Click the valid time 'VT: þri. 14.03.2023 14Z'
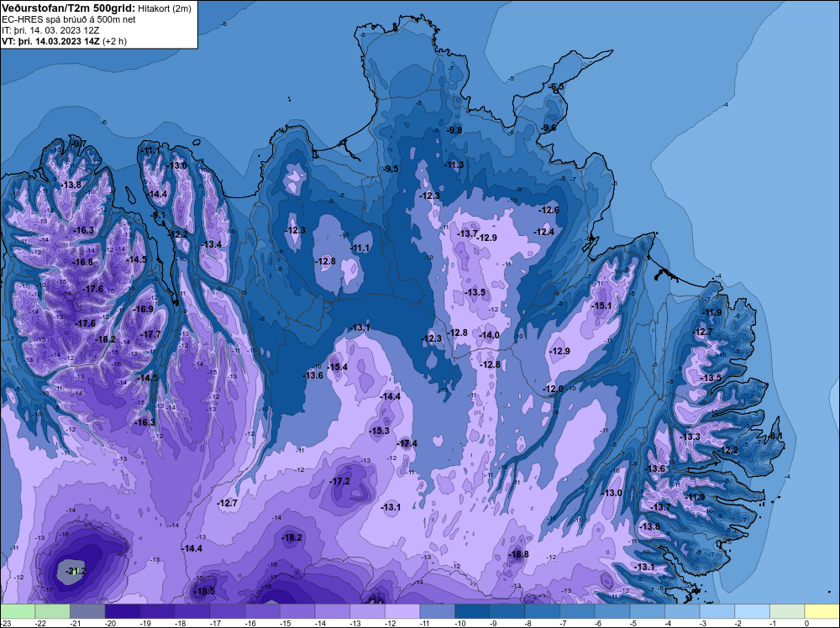 coord(51,41)
